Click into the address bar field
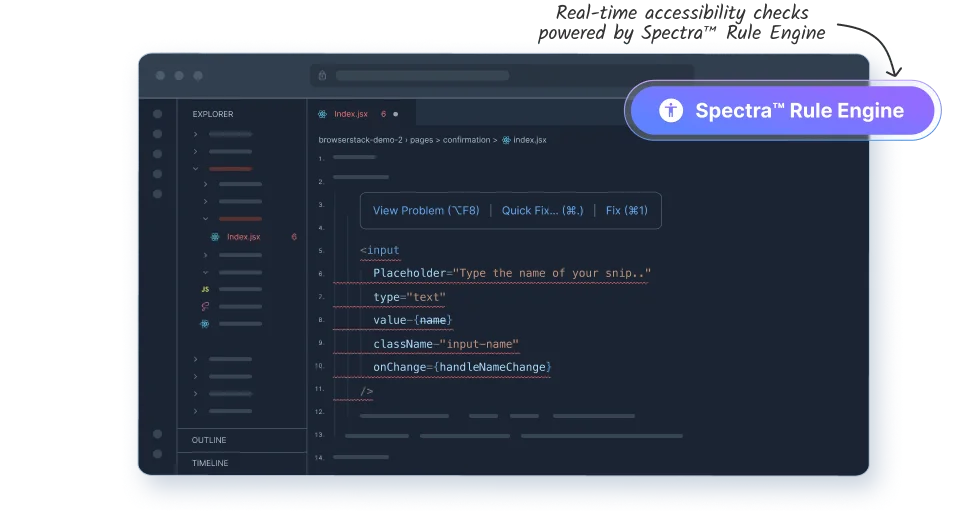Image resolution: width=980 pixels, height=511 pixels. pyautogui.click(x=502, y=76)
